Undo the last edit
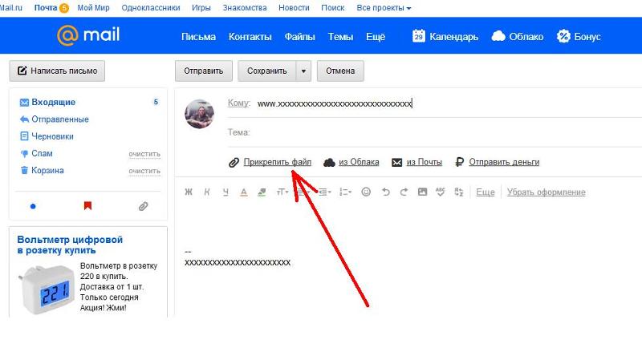 tap(385, 192)
